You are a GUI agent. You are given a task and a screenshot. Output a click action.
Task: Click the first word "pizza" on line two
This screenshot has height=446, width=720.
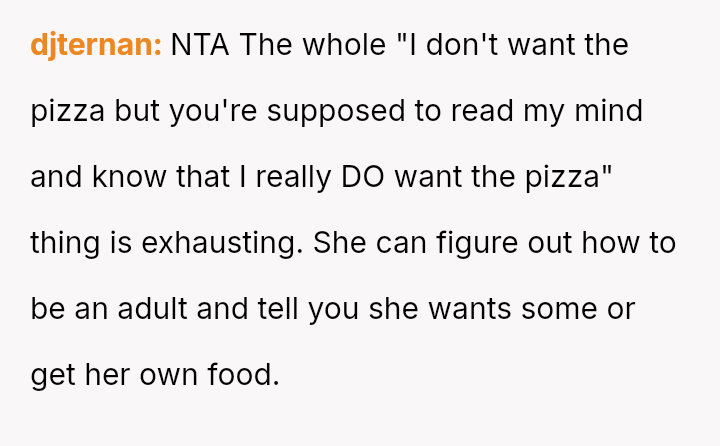[67, 111]
